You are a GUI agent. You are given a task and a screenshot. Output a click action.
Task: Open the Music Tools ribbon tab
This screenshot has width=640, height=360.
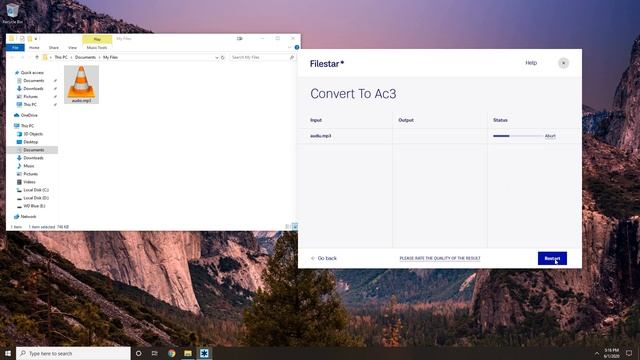(x=97, y=48)
